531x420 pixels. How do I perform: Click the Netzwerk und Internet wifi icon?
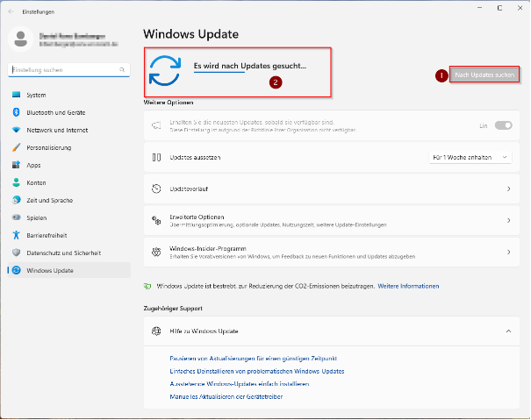pos(17,130)
